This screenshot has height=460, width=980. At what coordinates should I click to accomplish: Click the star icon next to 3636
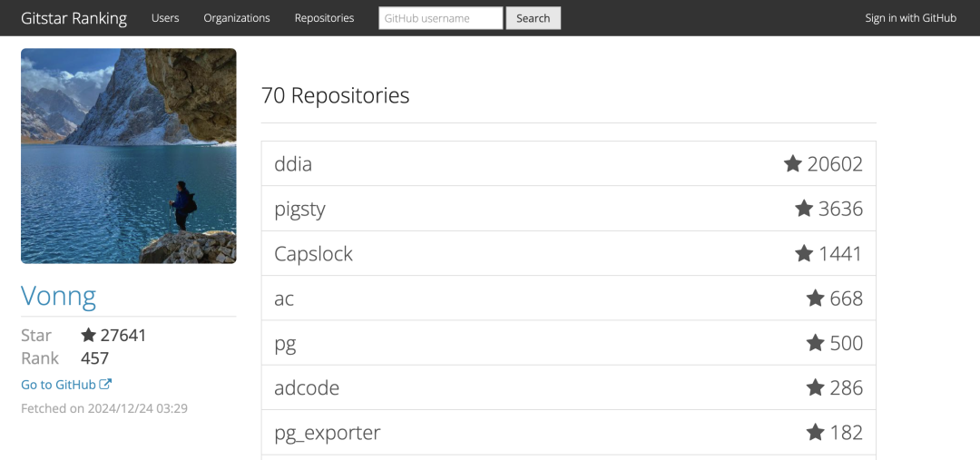pyautogui.click(x=804, y=209)
